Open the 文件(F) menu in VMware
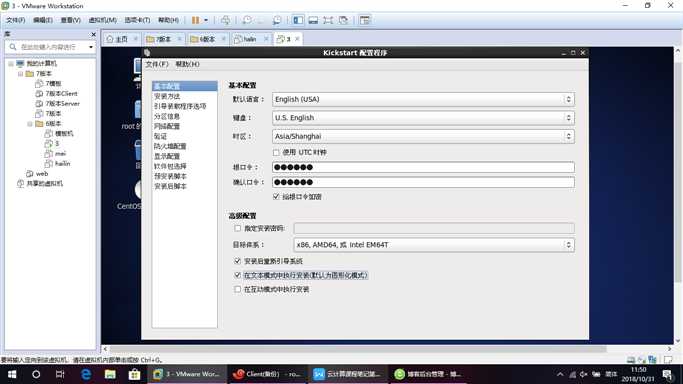The height and width of the screenshot is (384, 683). (x=15, y=20)
